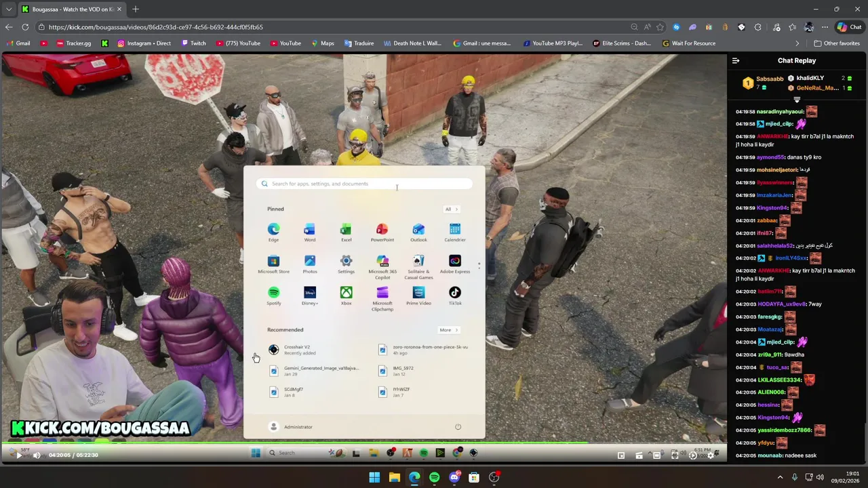Open Twitch bookmark
The image size is (868, 488).
(193, 43)
